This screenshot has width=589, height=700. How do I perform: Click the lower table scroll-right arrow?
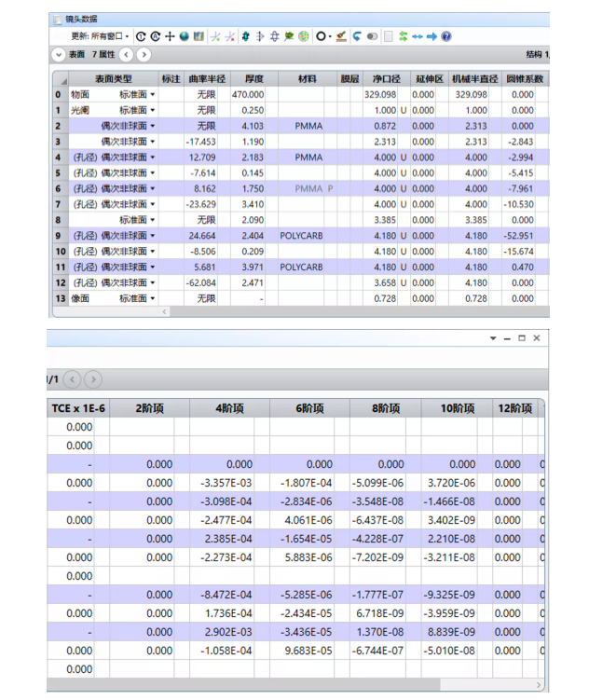click(539, 685)
